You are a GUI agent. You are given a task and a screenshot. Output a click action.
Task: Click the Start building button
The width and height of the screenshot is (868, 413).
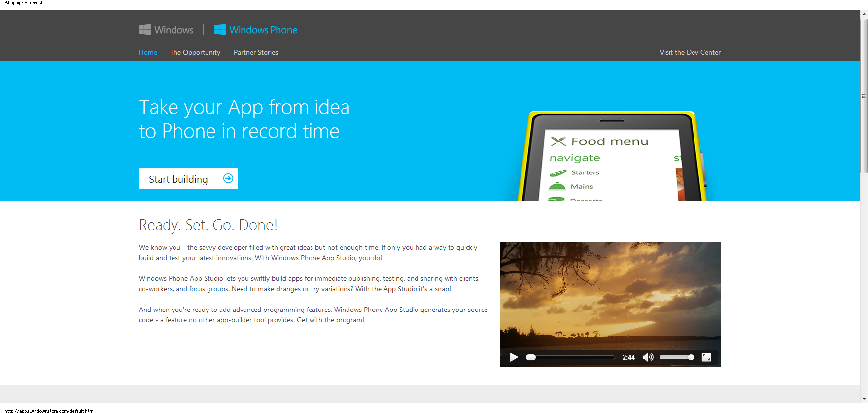click(x=188, y=178)
